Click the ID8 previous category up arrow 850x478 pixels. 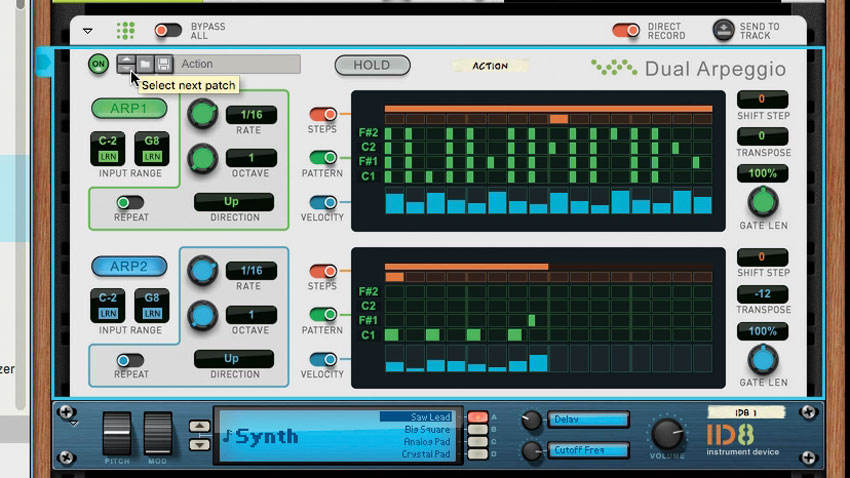[x=199, y=427]
